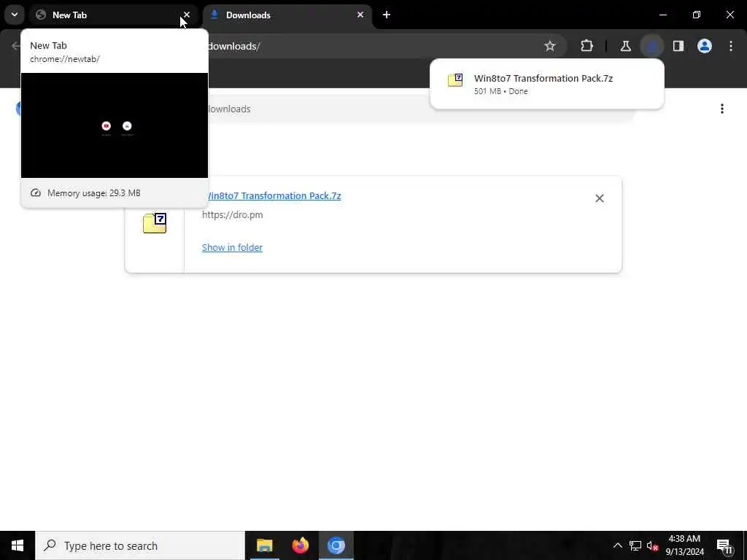Open the Chrome Labs flask icon
747x560 pixels.
(625, 46)
